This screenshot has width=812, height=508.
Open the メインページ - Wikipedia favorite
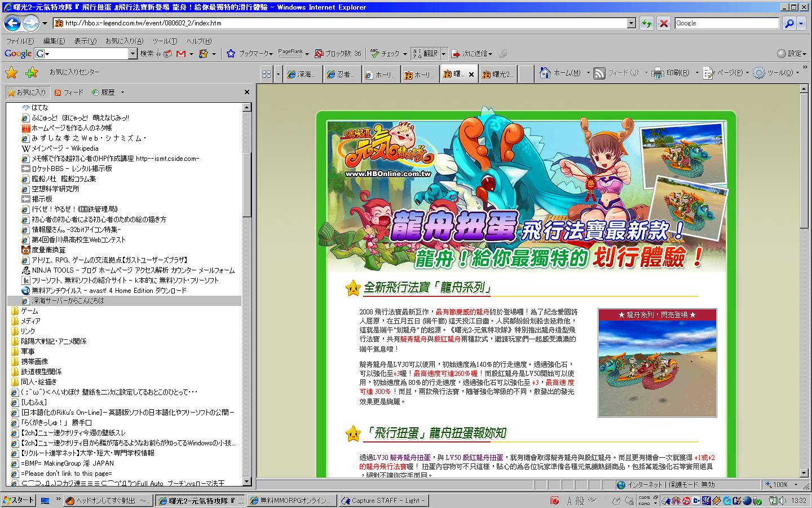(x=65, y=148)
